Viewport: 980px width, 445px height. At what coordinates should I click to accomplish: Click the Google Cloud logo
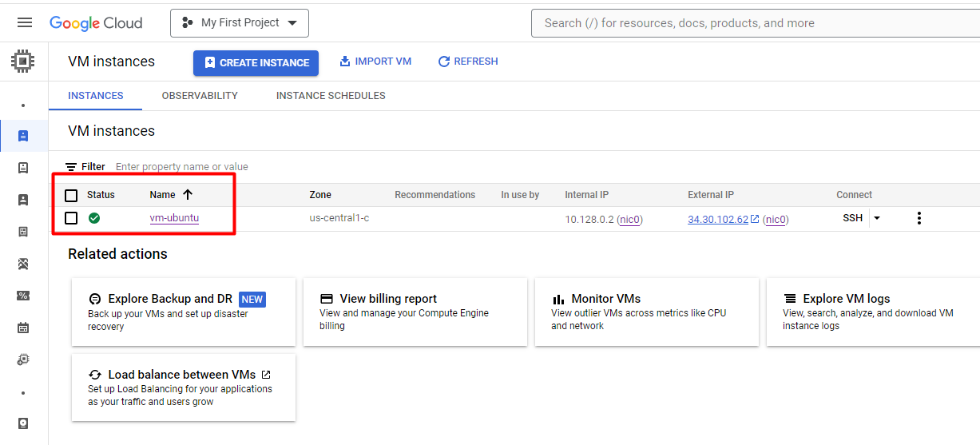pos(96,23)
